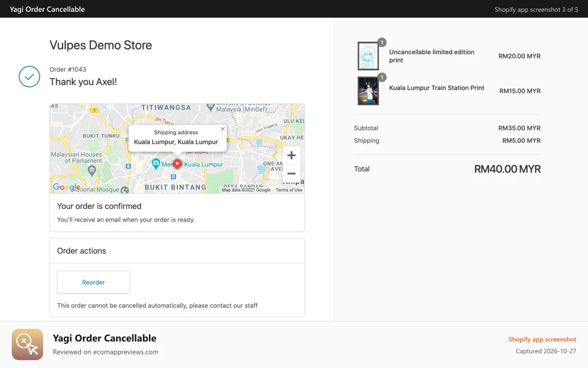
Task: Click the RM20.00 MYR item price
Action: 519,56
